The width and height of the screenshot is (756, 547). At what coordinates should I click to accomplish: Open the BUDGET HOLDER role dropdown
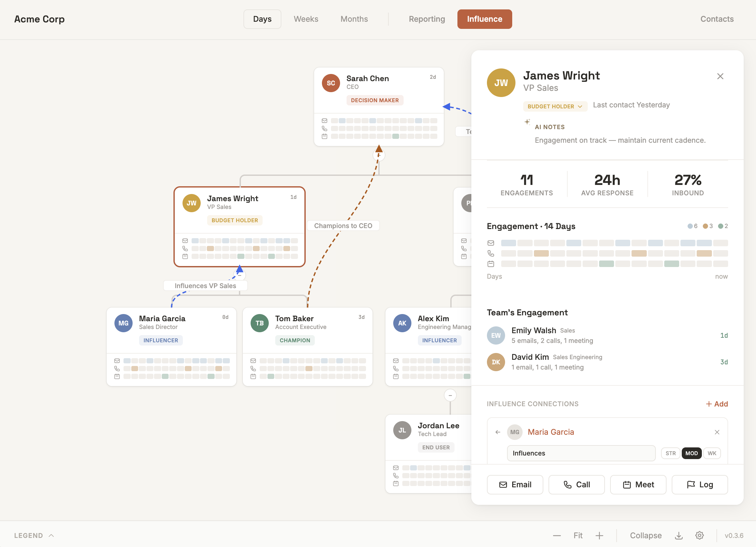580,106
